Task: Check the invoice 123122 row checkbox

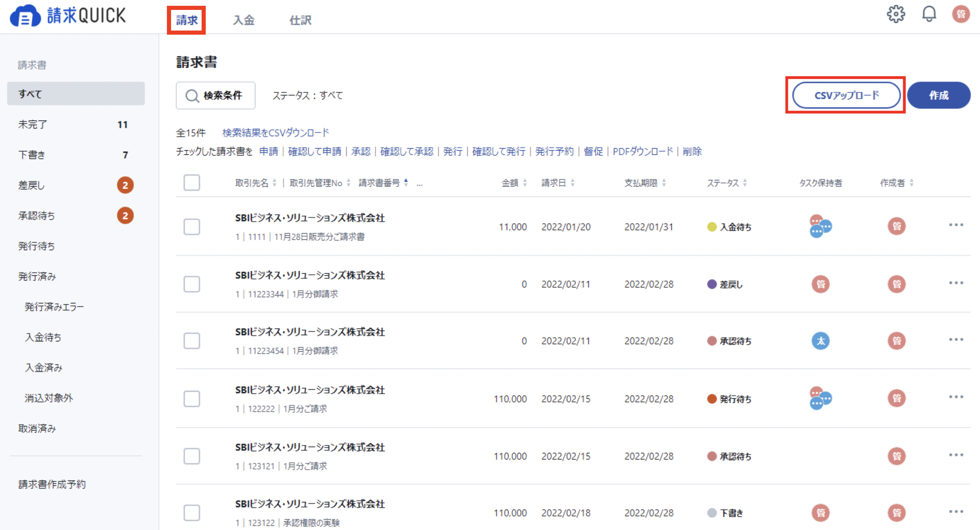Action: pyautogui.click(x=192, y=513)
